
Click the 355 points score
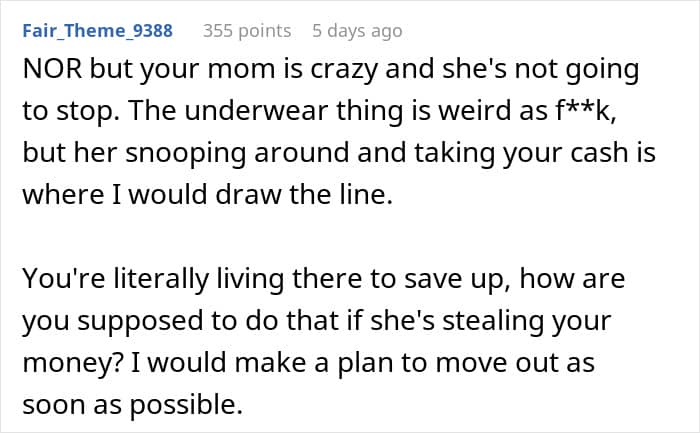(247, 31)
